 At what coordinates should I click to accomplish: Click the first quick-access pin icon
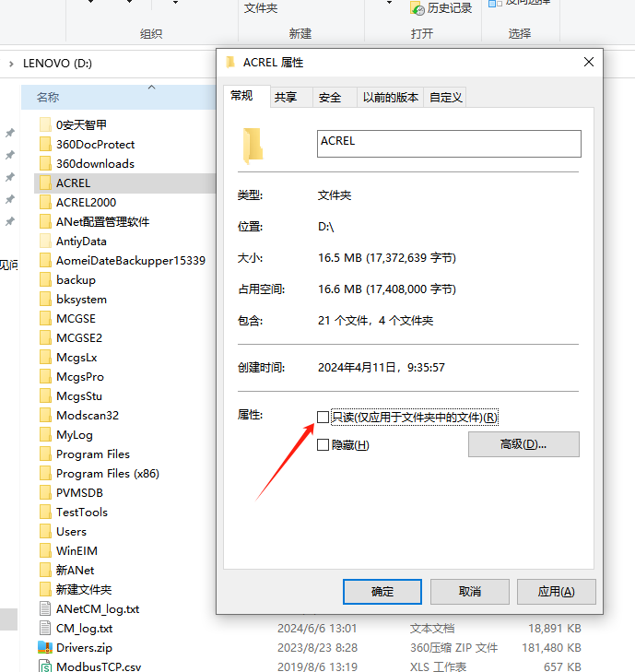point(10,133)
